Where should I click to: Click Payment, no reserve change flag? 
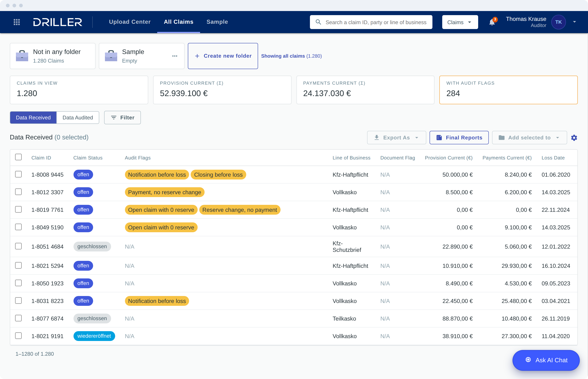[165, 192]
